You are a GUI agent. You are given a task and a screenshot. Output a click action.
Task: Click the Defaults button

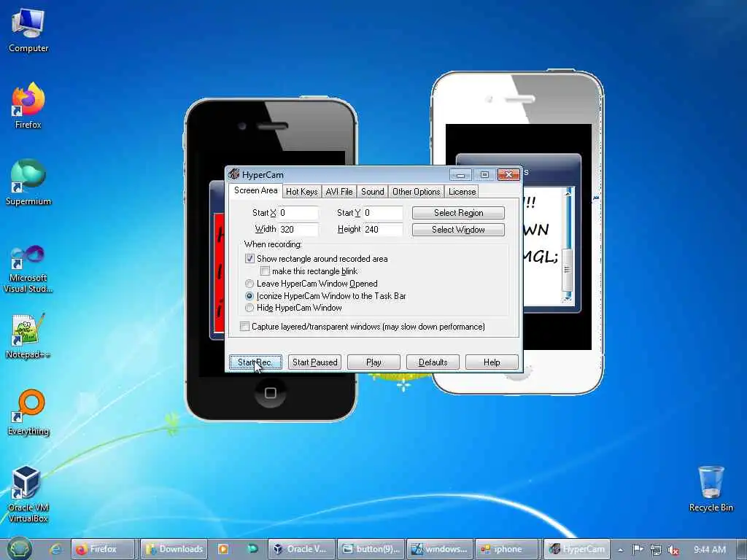tap(433, 362)
